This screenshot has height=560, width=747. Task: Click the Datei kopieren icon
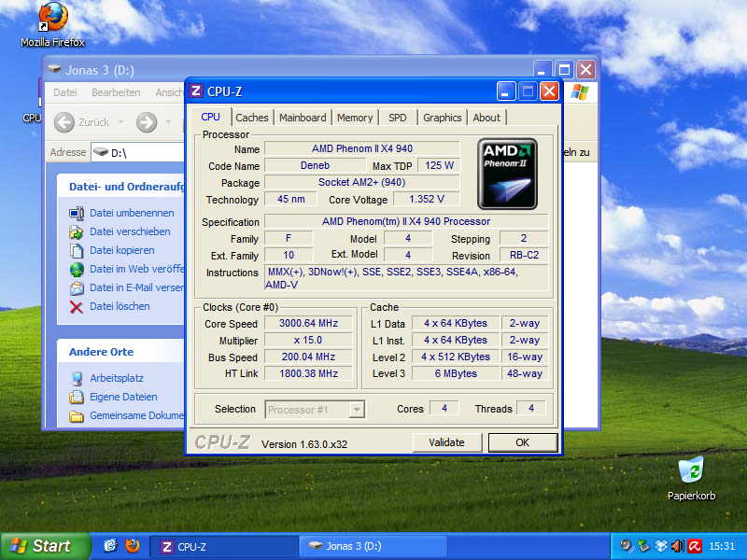(77, 250)
